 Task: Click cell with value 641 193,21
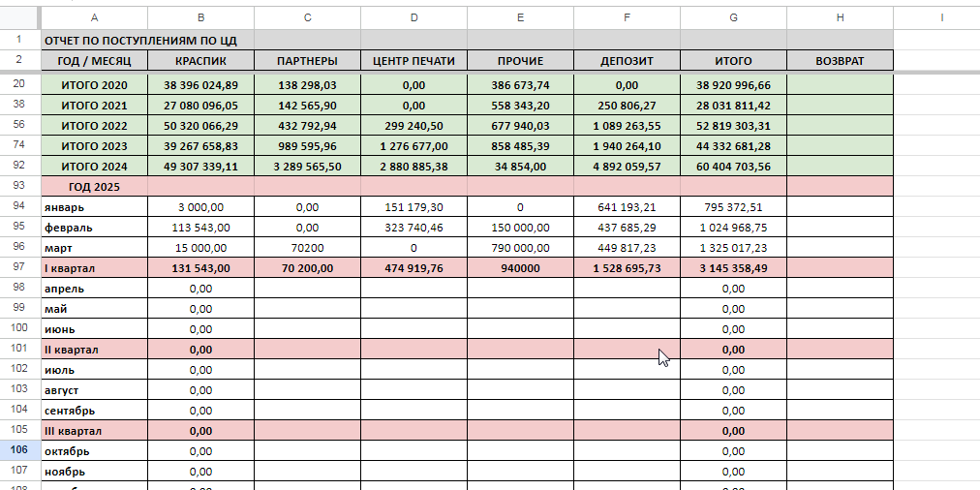[x=627, y=207]
